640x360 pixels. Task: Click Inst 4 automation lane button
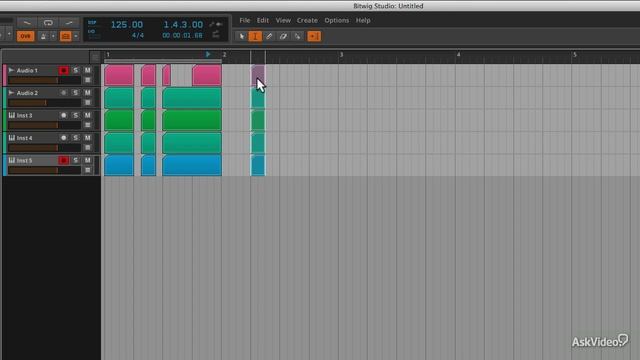coord(87,148)
